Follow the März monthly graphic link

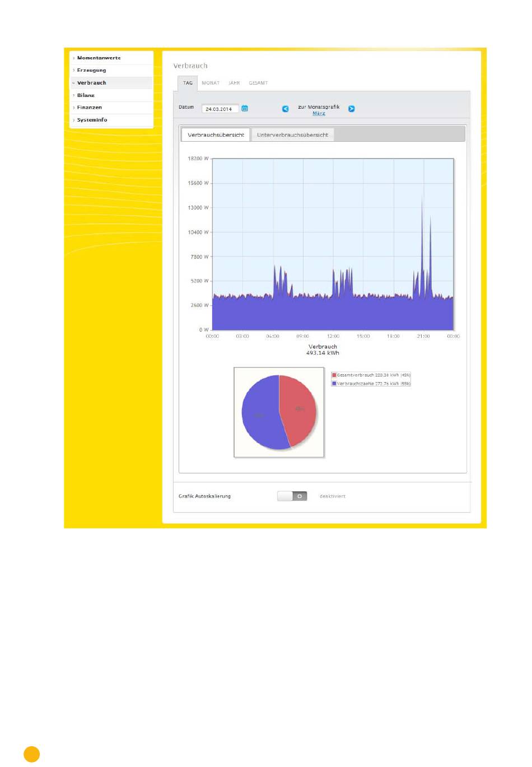[319, 114]
